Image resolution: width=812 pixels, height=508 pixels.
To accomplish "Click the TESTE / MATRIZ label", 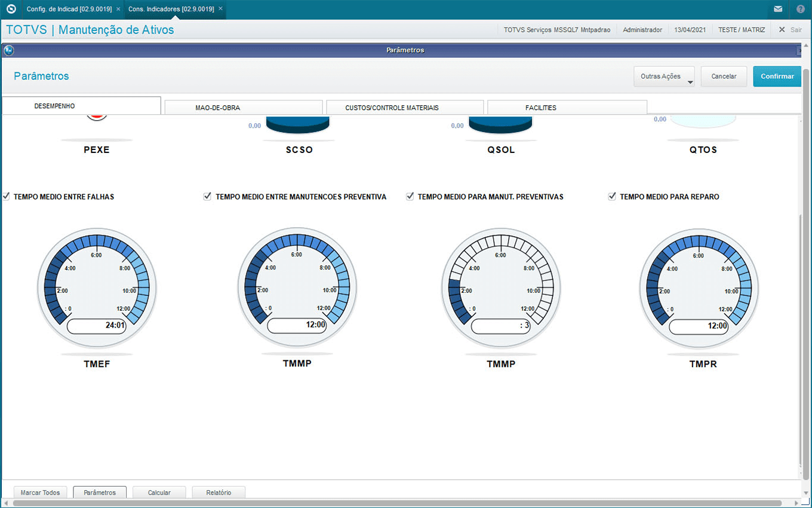I will 742,29.
